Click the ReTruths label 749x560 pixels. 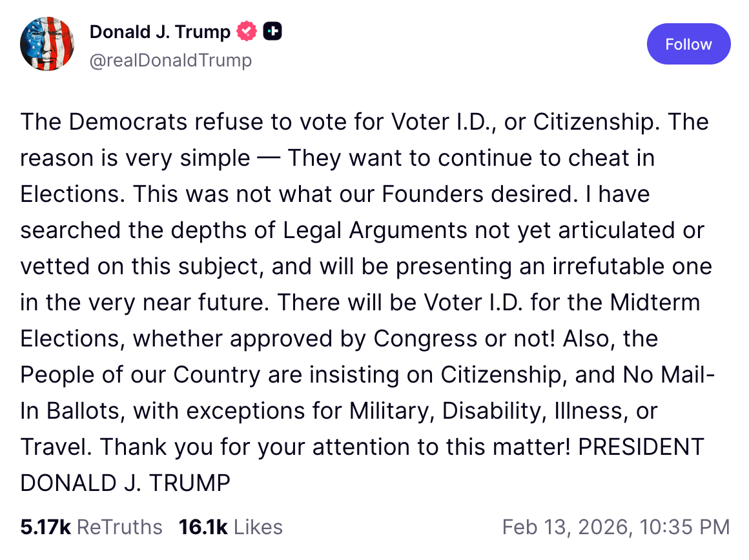click(119, 526)
